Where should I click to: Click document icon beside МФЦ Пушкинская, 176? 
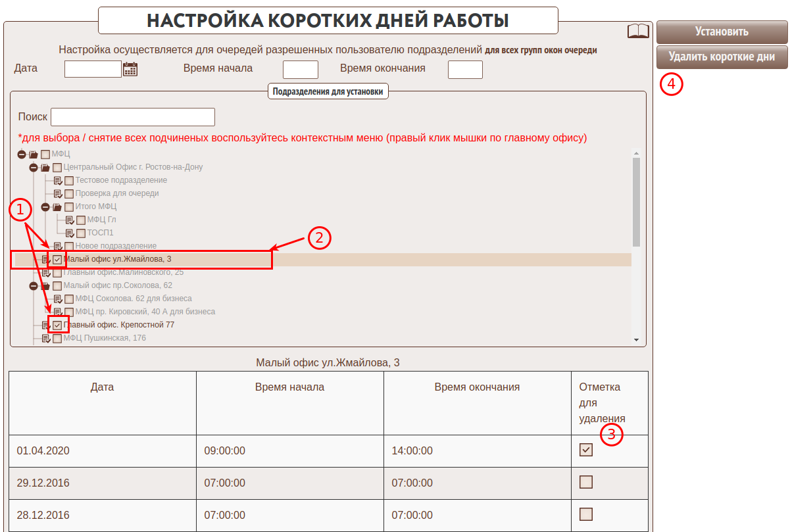click(x=46, y=338)
